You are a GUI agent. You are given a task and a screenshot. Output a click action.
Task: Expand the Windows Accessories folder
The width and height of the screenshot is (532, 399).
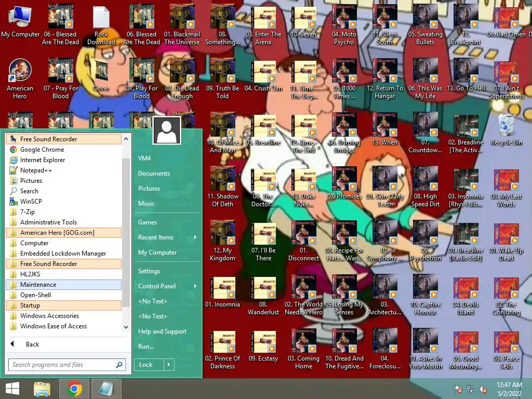click(63, 316)
